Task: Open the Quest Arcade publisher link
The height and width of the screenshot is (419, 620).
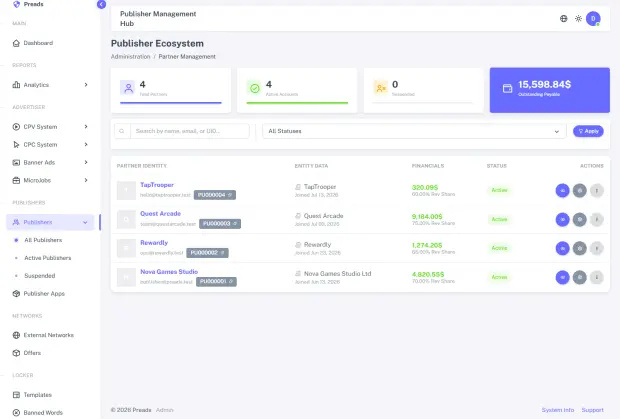Action: click(x=161, y=214)
